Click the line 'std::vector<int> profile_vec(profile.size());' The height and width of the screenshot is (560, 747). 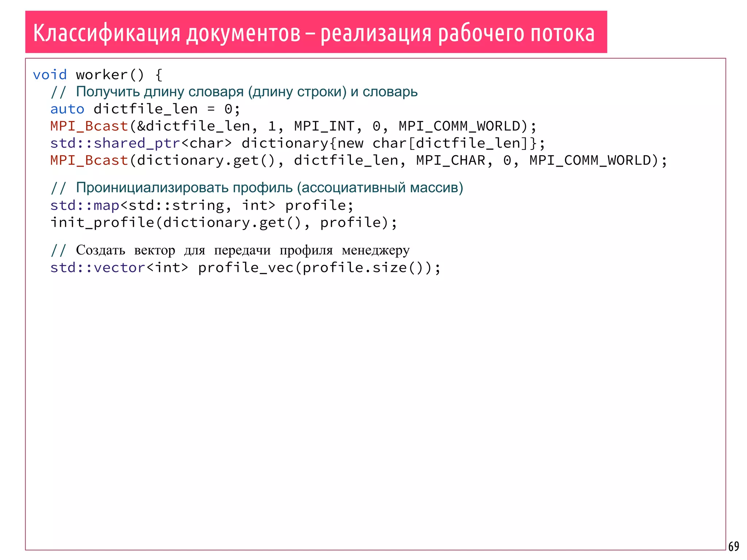[245, 268]
